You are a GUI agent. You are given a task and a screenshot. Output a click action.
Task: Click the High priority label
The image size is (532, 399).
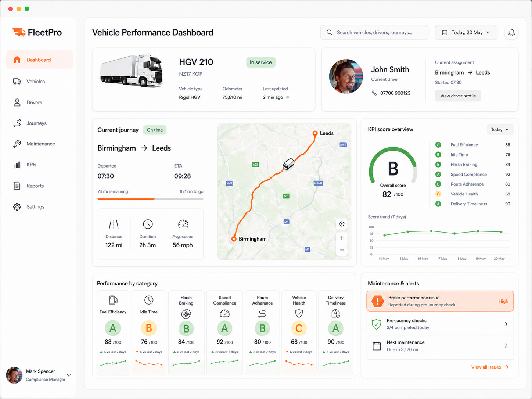tap(503, 301)
